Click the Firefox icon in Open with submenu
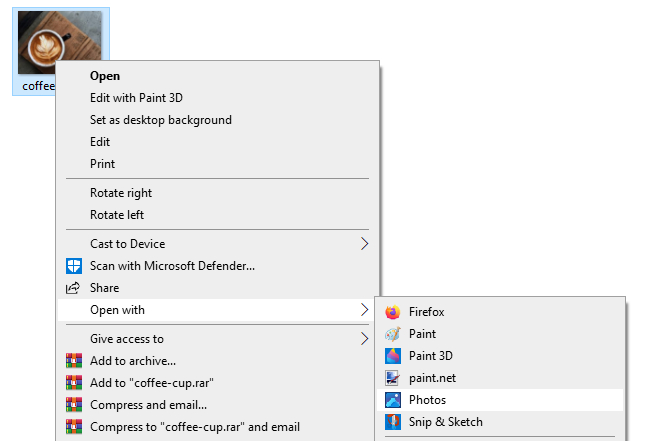 [x=393, y=312]
